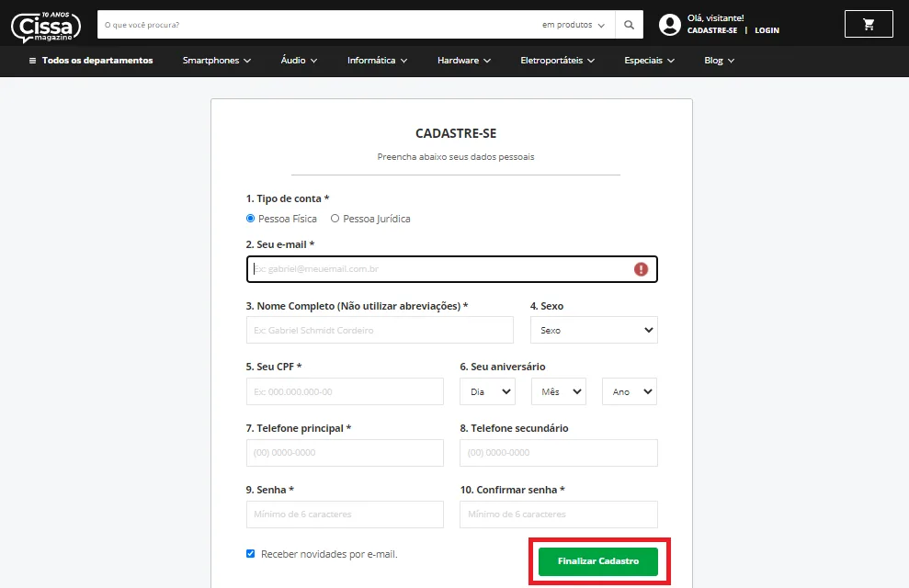Open the Informática menu

click(x=378, y=61)
